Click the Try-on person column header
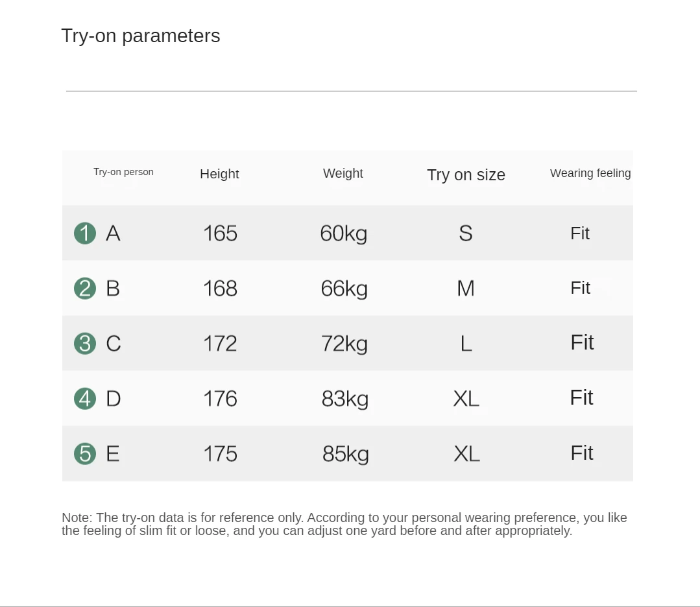 coord(123,172)
